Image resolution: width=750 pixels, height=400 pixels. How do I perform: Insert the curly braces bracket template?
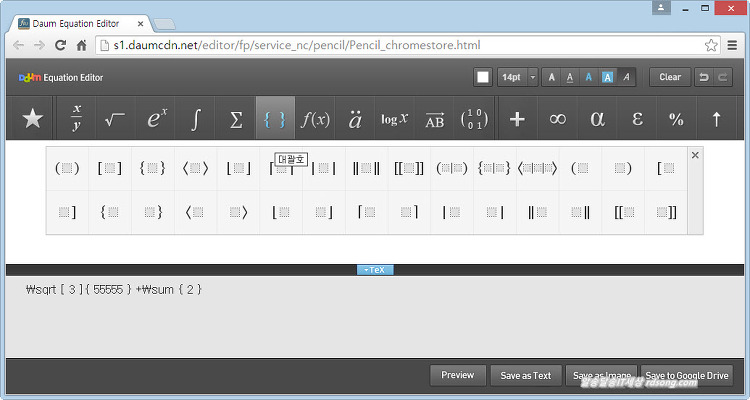152,168
